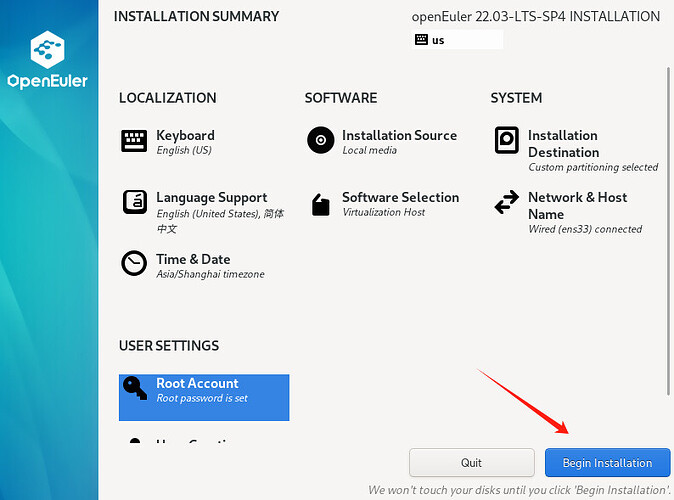Image resolution: width=674 pixels, height=500 pixels.
Task: Click the Language Support icon
Action: pyautogui.click(x=135, y=202)
